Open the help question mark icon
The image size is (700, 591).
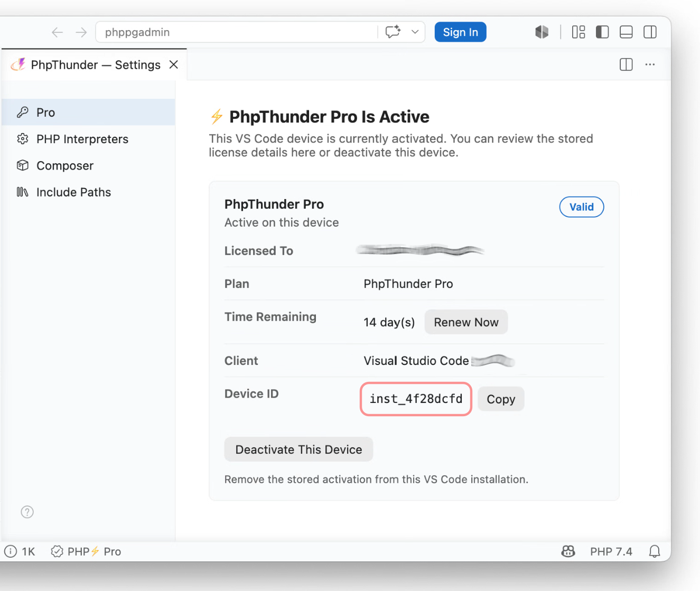pyautogui.click(x=27, y=512)
